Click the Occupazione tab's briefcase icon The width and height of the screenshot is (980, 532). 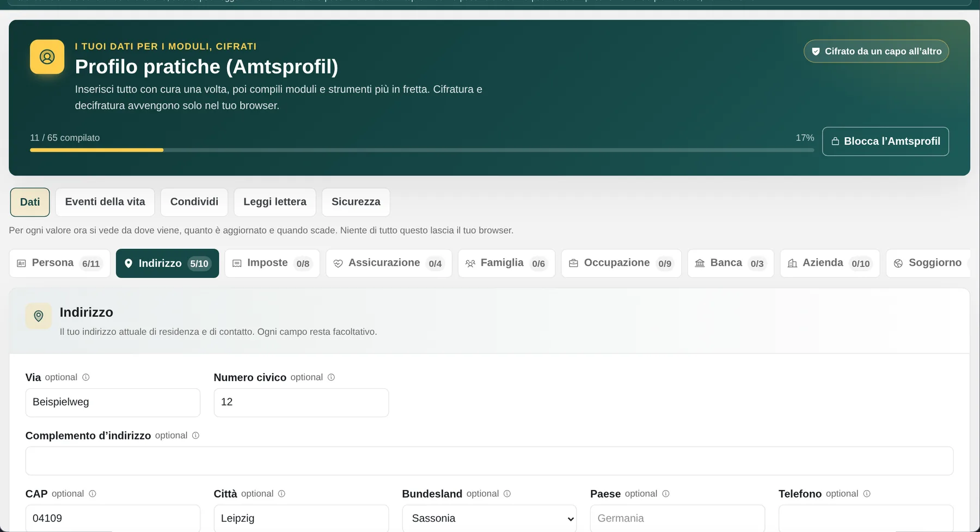coord(573,264)
